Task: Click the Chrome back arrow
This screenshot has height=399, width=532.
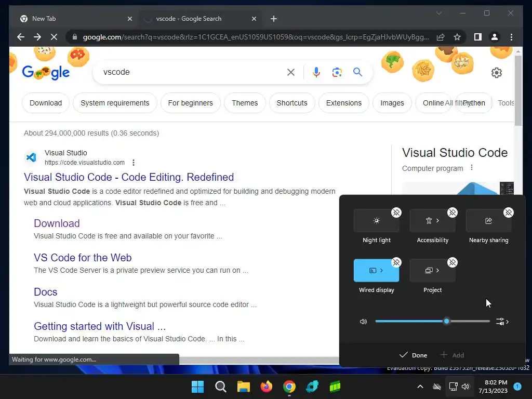Action: (21, 37)
